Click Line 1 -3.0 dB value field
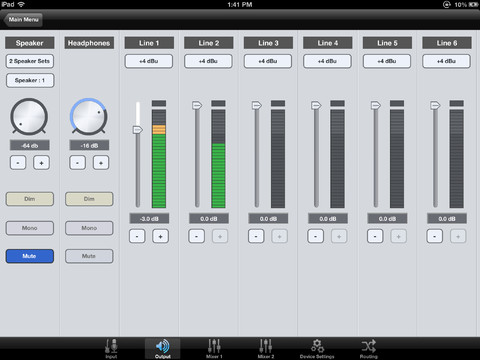 coord(149,219)
